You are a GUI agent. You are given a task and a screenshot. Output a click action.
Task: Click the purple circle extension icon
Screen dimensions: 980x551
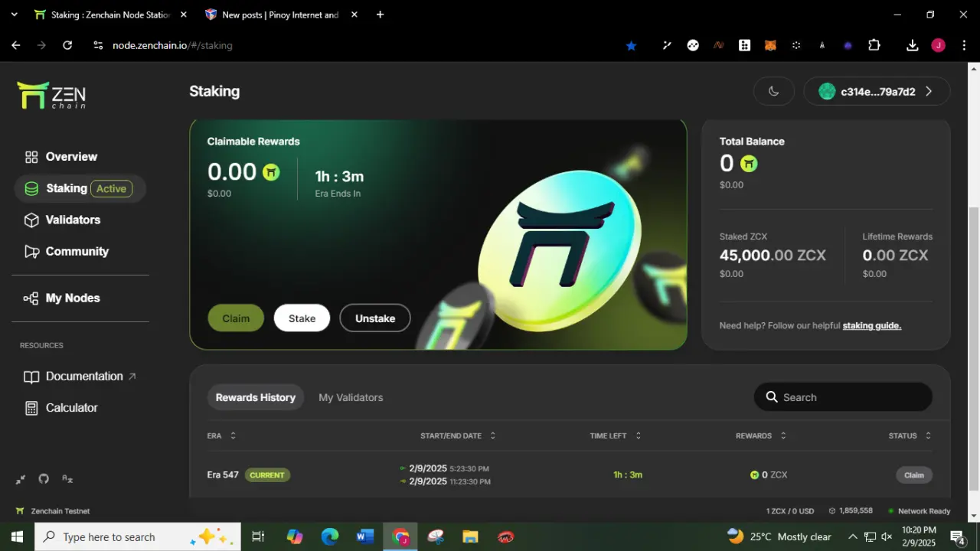848,46
